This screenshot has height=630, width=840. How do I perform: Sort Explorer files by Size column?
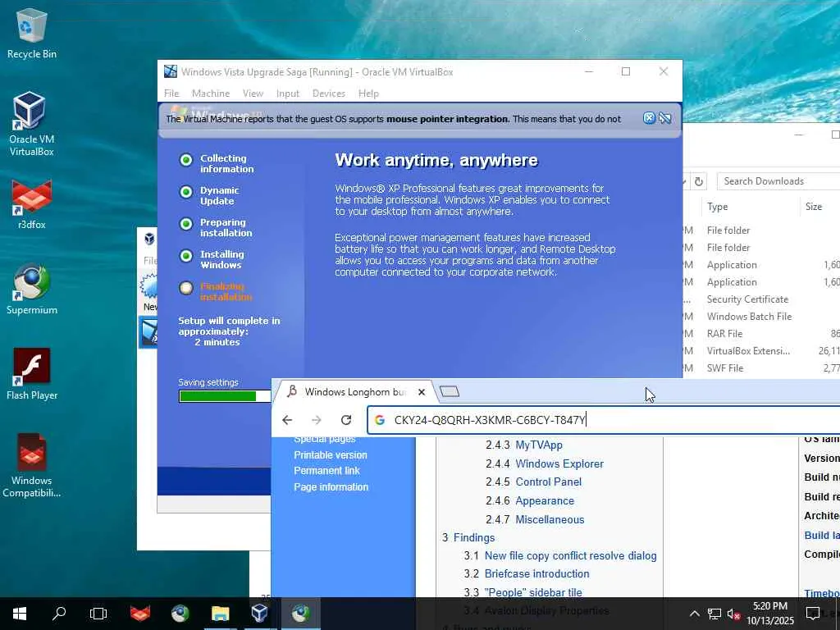tap(813, 207)
